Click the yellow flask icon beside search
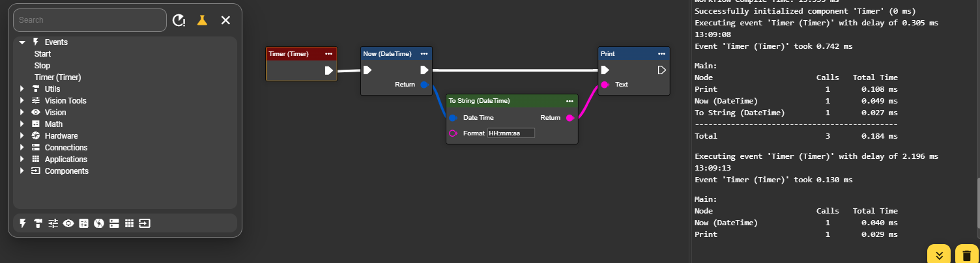This screenshot has width=980, height=263. (202, 20)
